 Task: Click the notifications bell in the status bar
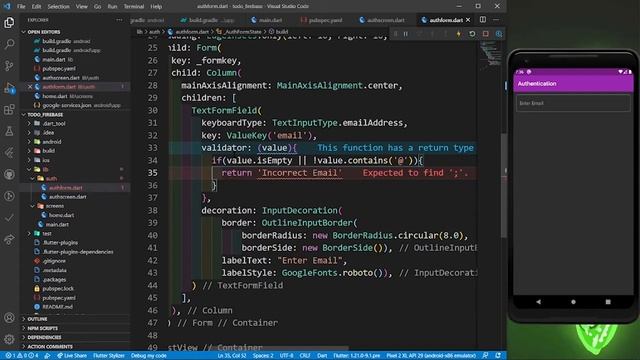pyautogui.click(x=498, y=356)
